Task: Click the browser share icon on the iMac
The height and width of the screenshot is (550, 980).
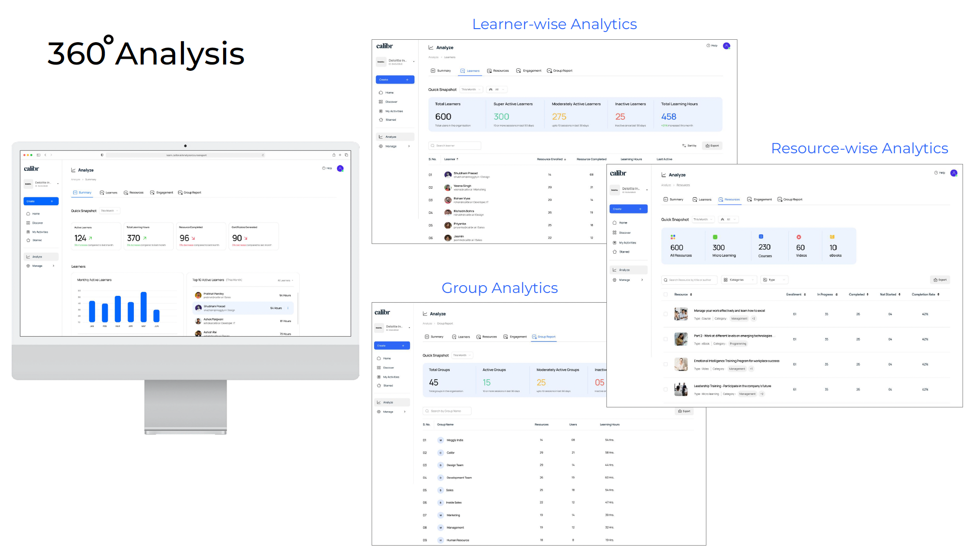Action: [334, 155]
